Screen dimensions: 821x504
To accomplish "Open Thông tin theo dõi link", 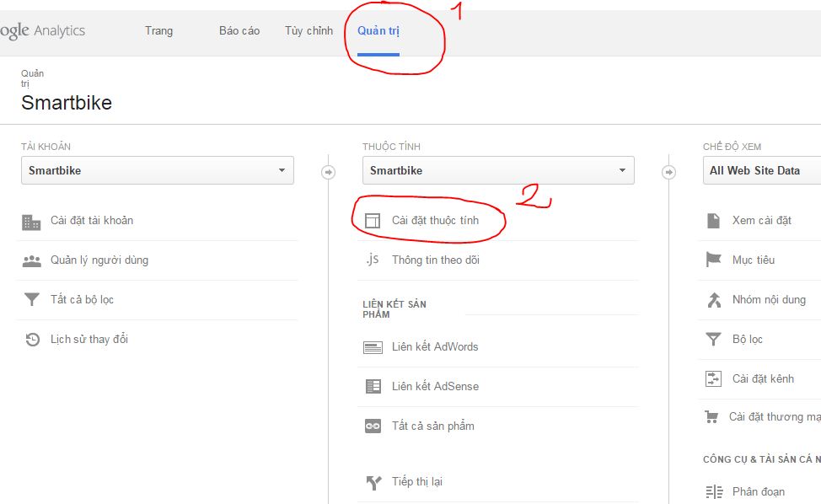I will tap(436, 260).
